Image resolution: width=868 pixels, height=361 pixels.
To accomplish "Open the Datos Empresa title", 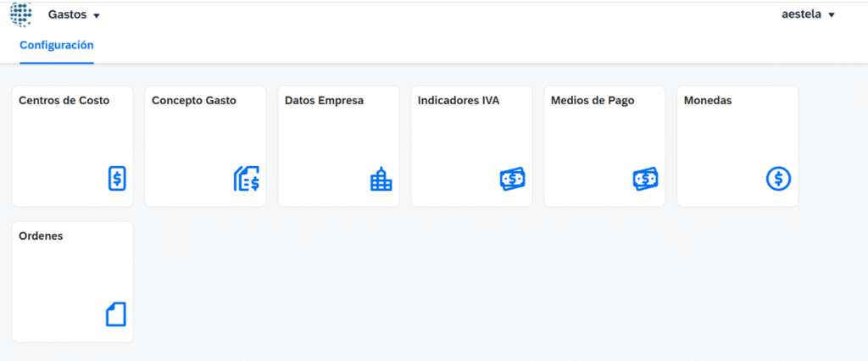I will tap(324, 101).
